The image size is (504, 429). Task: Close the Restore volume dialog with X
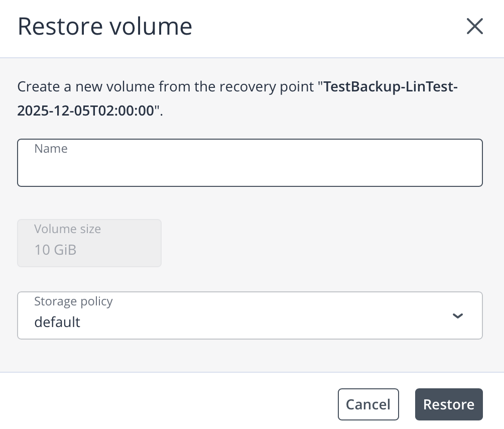[474, 26]
